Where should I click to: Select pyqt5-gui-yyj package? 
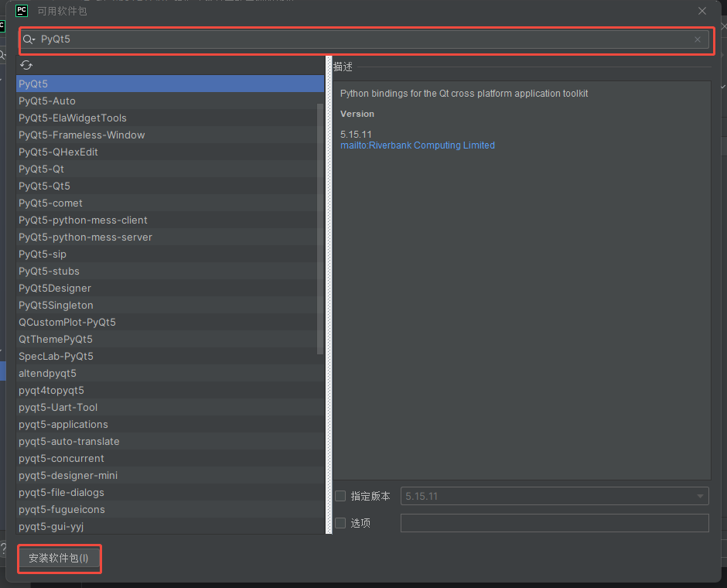[x=170, y=526]
